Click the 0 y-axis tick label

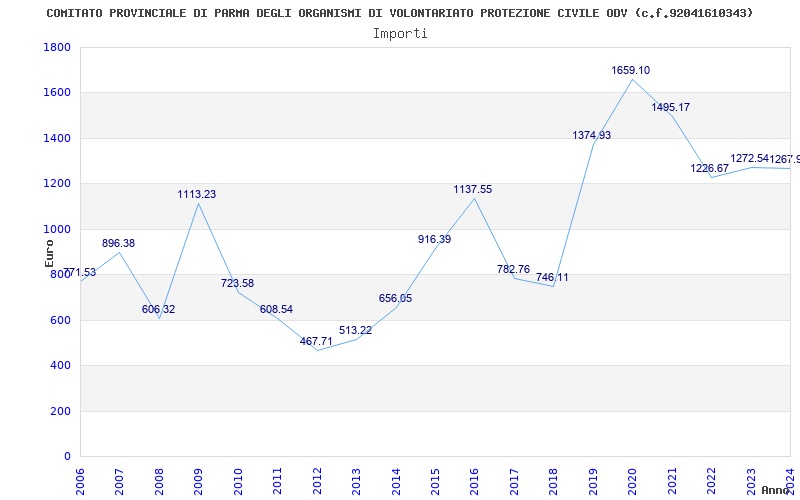[x=67, y=457]
